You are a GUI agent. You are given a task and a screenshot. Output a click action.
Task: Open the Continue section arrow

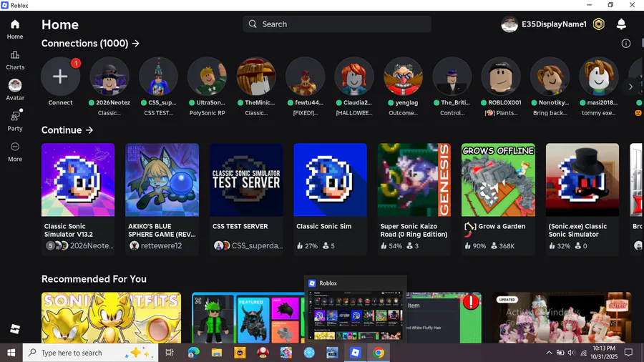(89, 130)
